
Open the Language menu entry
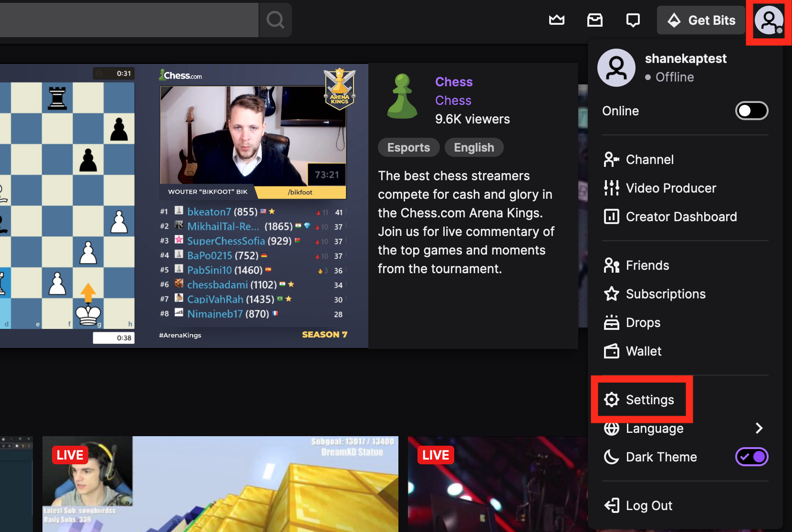(x=655, y=429)
